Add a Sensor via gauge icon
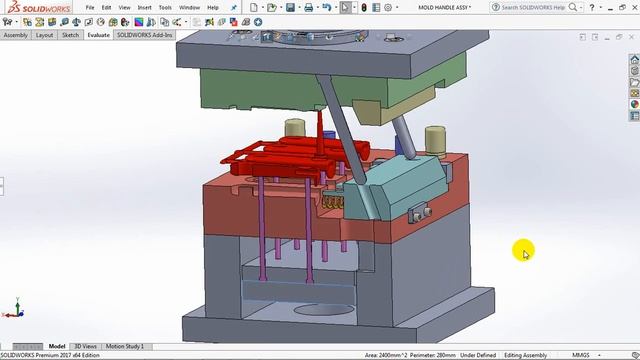This screenshot has height=360, width=640. (101, 22)
